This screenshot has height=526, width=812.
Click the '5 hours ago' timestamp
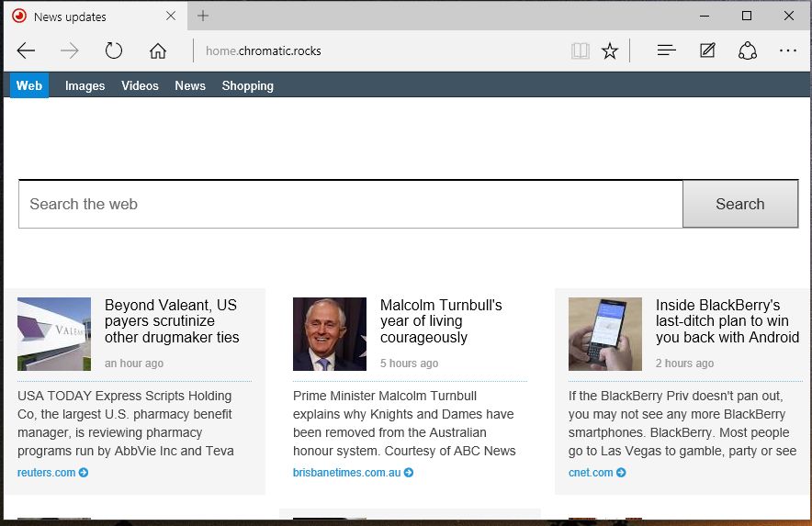[x=409, y=364]
